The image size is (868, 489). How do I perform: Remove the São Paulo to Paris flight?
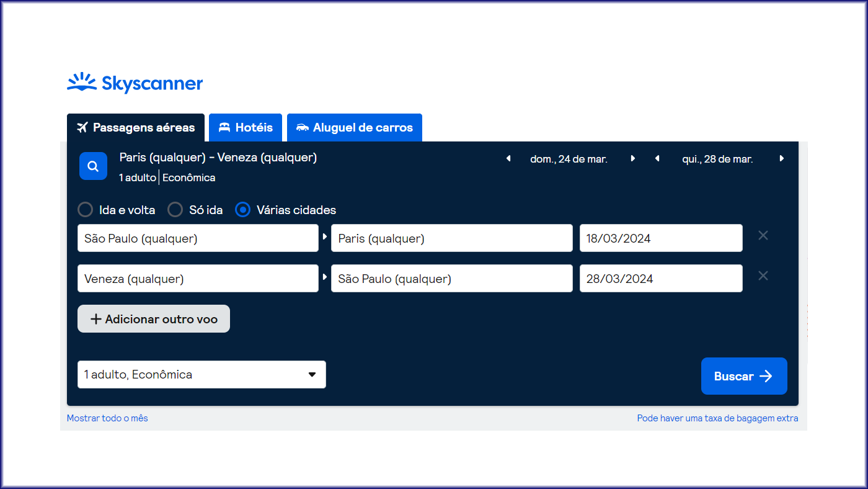click(763, 236)
